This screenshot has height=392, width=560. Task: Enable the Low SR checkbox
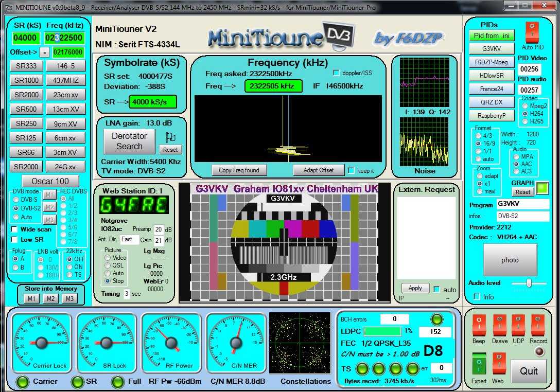coord(14,240)
